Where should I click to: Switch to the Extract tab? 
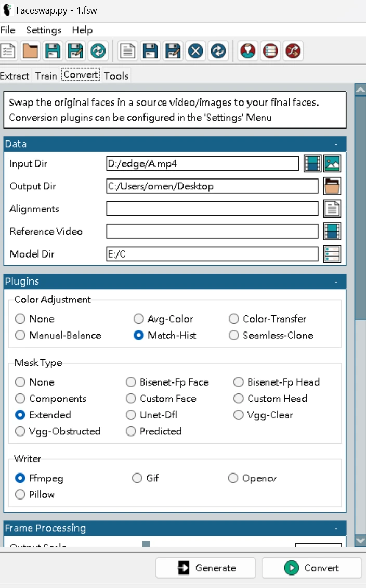15,76
